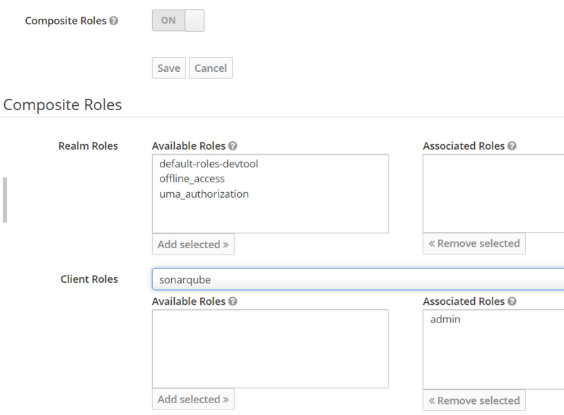564x415 pixels.
Task: Click Add selected under Client Roles
Action: [193, 399]
